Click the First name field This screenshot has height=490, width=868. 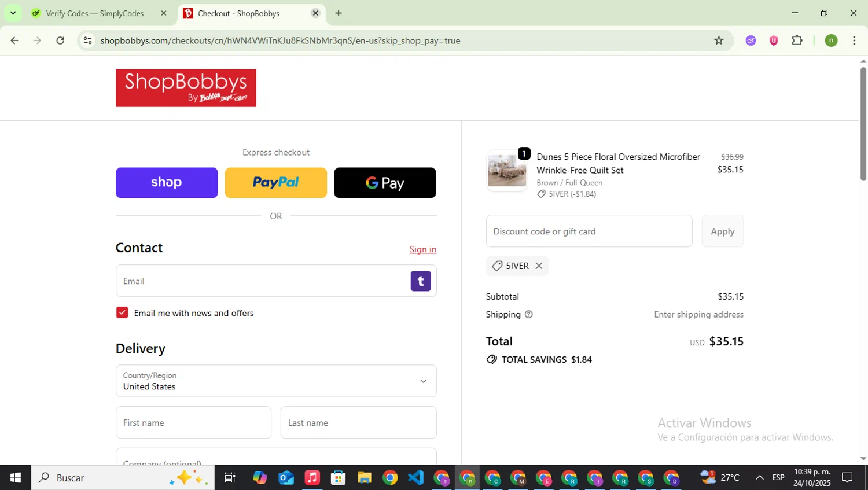point(193,422)
